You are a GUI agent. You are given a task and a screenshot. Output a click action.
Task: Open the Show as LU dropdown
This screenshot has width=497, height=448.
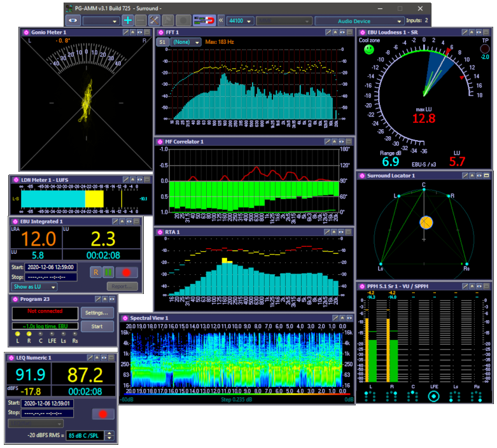pos(33,286)
